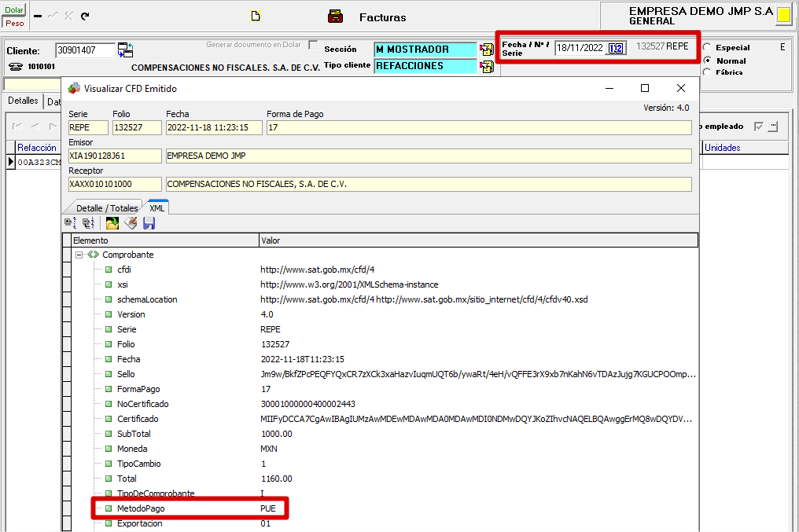
Task: Click the new document icon
Action: coord(256,16)
